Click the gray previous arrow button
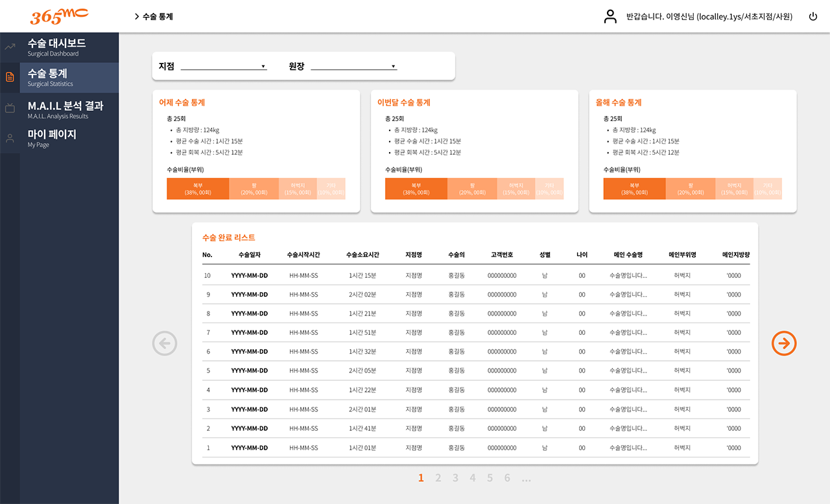The height and width of the screenshot is (504, 830). (165, 343)
